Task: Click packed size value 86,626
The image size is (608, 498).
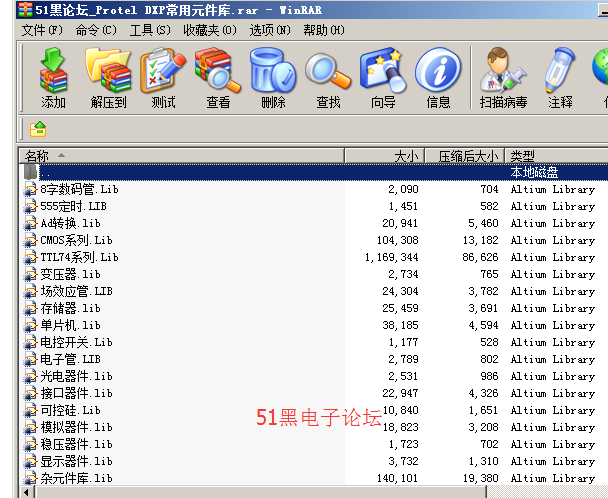Action: point(480,258)
